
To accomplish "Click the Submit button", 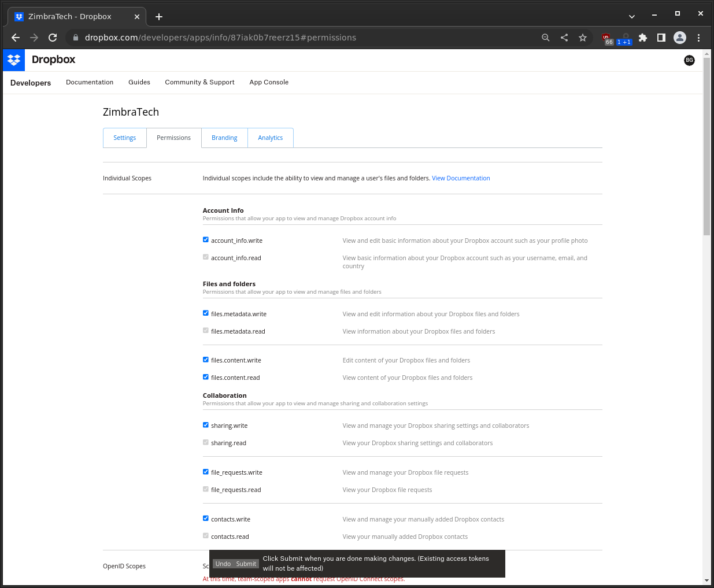I will 246,564.
